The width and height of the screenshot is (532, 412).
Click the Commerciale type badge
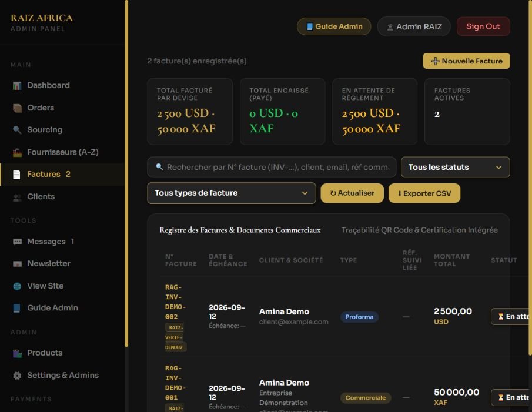pos(366,398)
